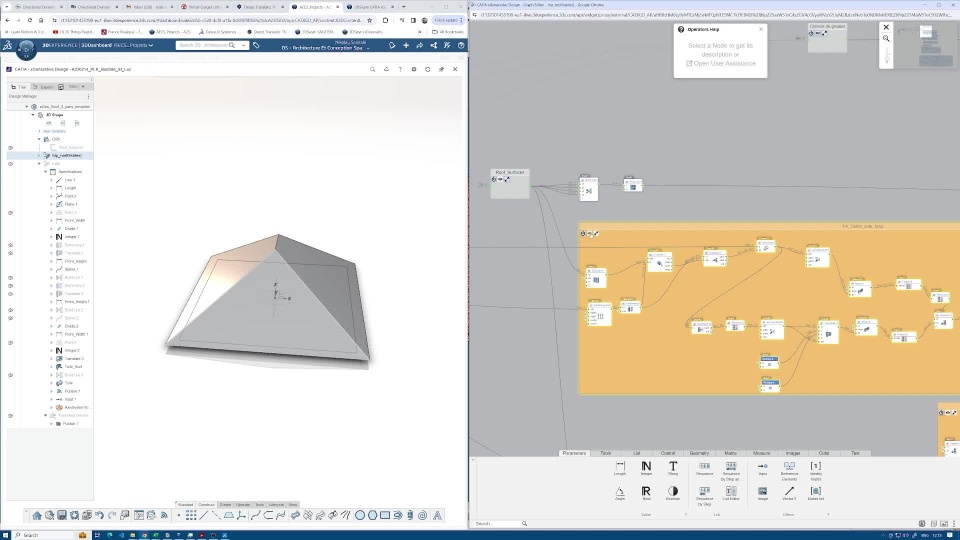
Task: Add the Boolean parameter node
Action: point(673,493)
